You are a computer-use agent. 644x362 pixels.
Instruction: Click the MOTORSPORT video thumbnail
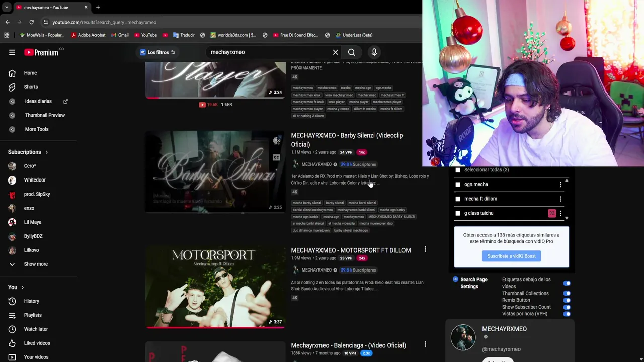215,287
